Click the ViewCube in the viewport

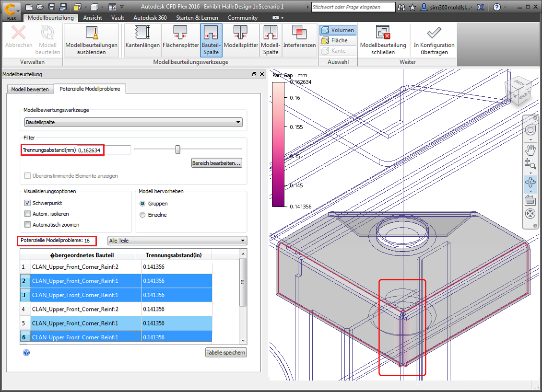518,91
